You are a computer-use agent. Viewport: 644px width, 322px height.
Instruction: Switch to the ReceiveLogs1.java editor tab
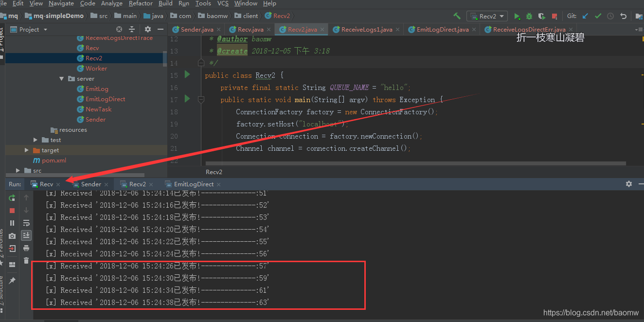[367, 29]
